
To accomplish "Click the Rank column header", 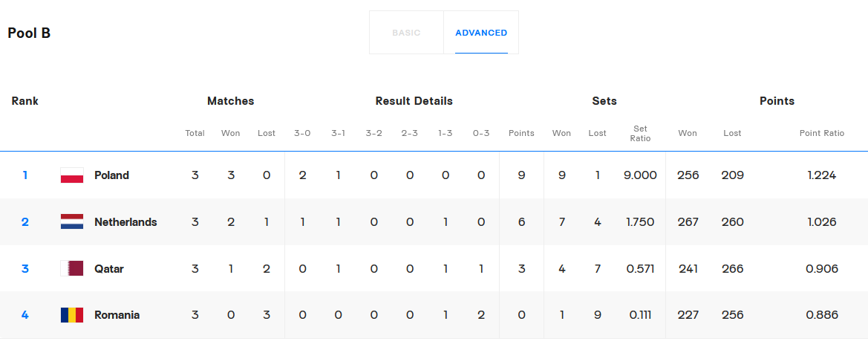I will tap(25, 101).
